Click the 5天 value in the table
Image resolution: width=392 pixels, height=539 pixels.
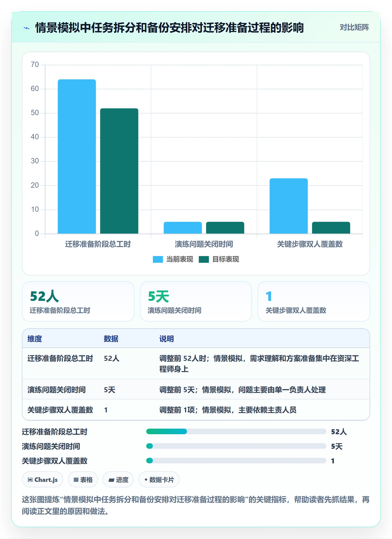[x=110, y=390]
